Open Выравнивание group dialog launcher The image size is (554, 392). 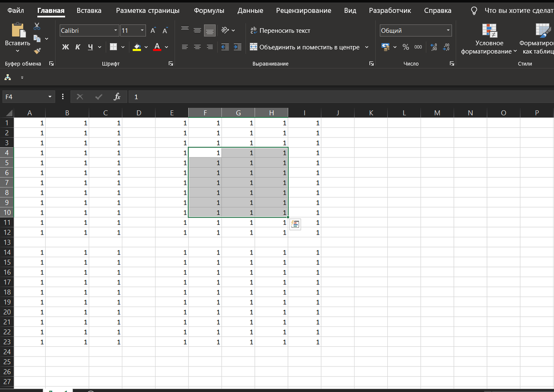coord(372,64)
